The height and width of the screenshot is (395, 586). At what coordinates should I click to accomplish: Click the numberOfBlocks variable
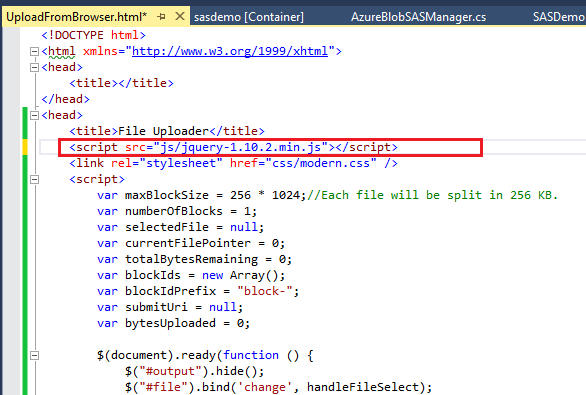tap(174, 212)
